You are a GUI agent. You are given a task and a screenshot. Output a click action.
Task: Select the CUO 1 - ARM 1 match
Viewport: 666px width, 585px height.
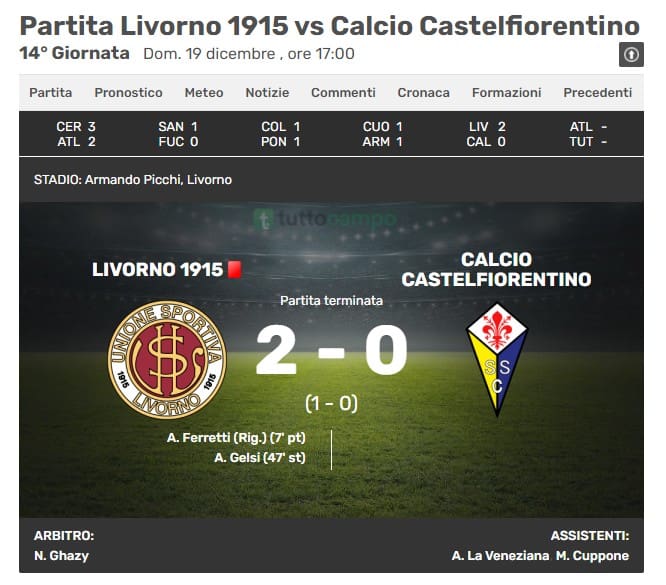pos(383,134)
